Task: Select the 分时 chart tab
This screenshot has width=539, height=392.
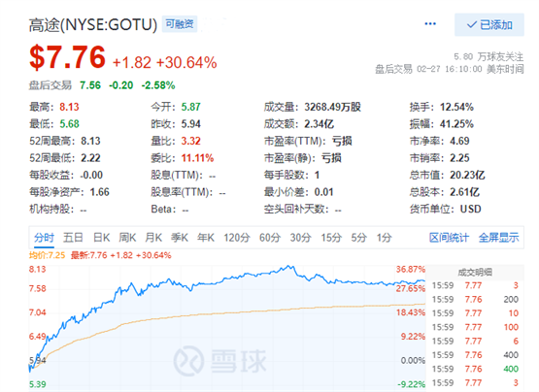Action: pyautogui.click(x=44, y=238)
